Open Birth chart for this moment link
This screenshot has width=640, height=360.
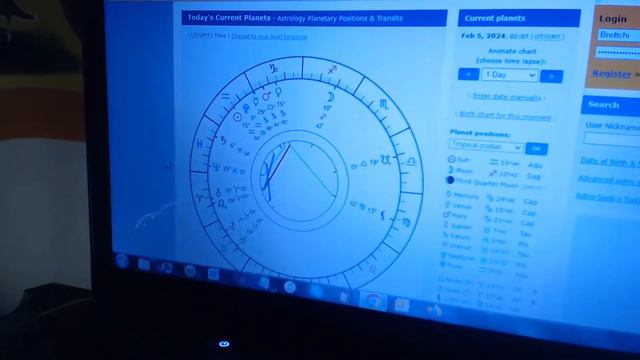(505, 116)
